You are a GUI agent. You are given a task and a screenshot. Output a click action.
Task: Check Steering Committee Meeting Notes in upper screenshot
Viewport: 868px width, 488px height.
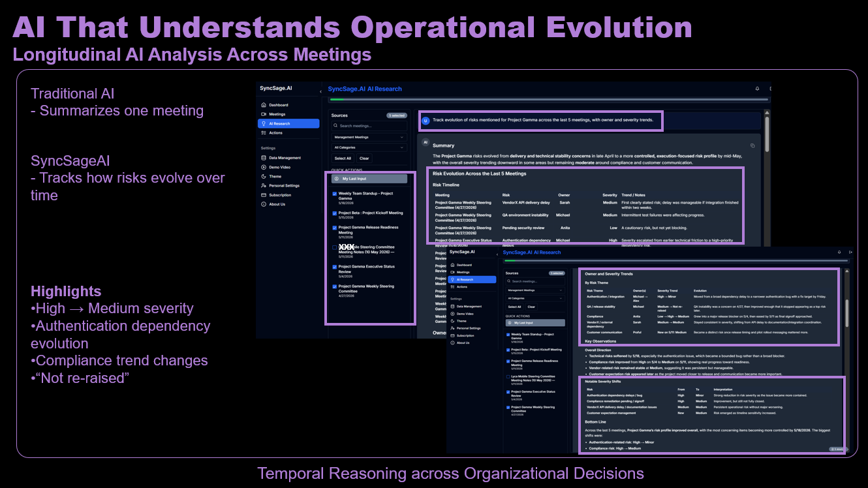335,247
